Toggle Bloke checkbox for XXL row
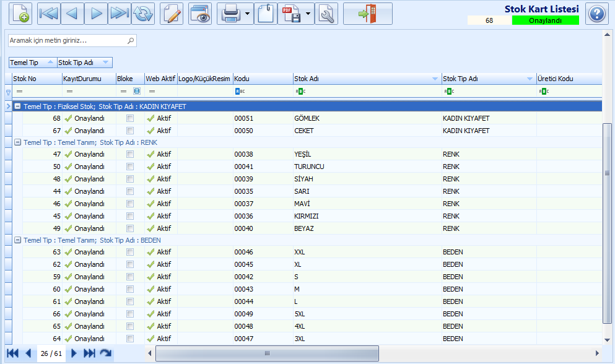This screenshot has height=364, width=615. [x=130, y=252]
